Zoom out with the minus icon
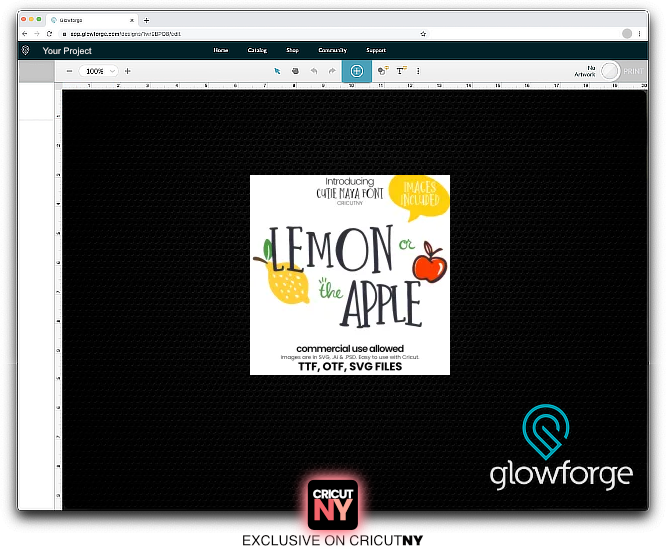 point(70,71)
